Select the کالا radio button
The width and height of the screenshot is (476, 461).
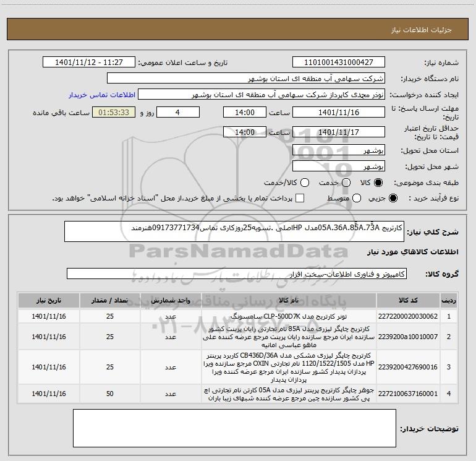coord(378,183)
